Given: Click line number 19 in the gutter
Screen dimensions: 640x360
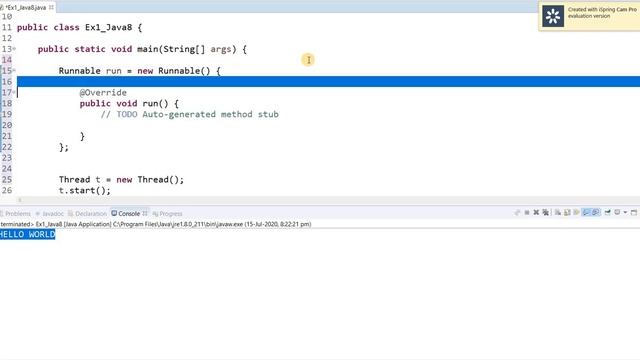Looking at the screenshot, I should coord(7,114).
